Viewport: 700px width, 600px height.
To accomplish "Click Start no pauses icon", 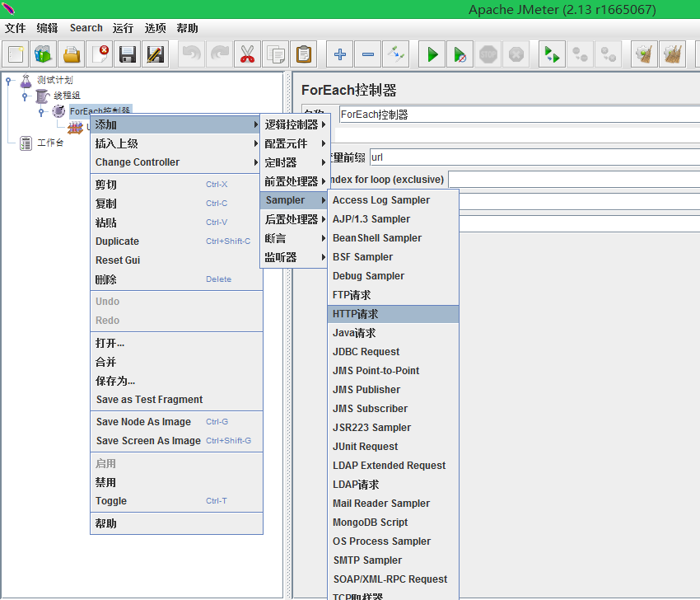I will pos(460,54).
